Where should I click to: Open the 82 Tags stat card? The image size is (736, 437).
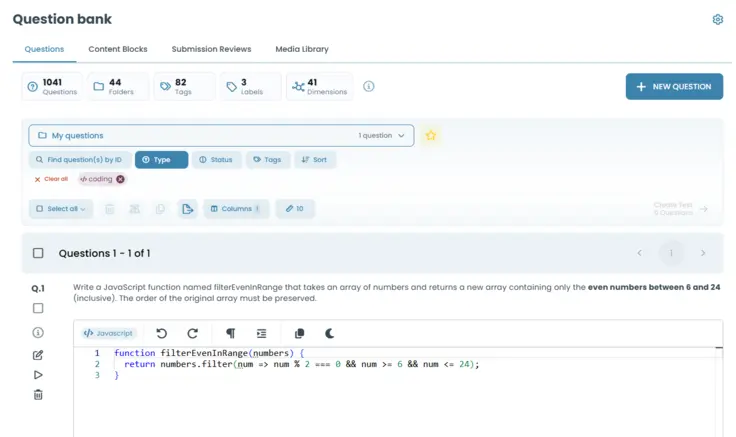[184, 86]
